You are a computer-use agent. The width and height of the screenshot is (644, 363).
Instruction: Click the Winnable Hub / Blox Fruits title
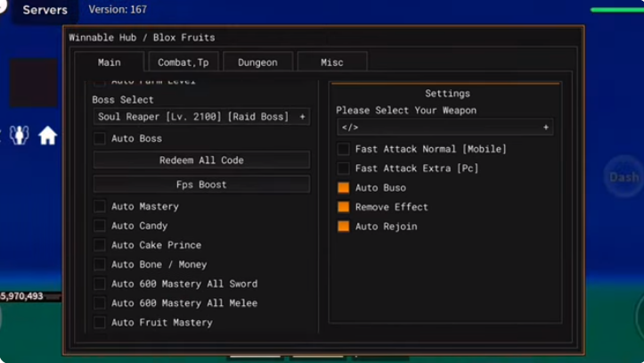[x=143, y=37]
